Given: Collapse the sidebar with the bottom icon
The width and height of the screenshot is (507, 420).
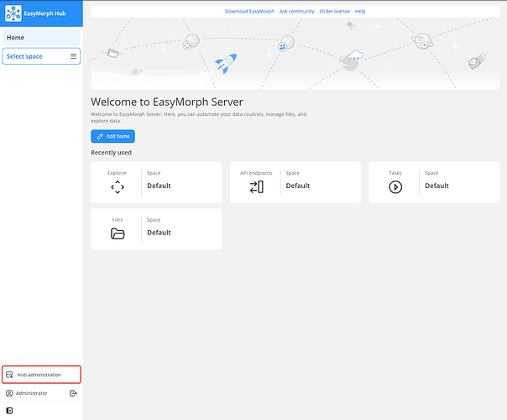Looking at the screenshot, I should pos(10,411).
